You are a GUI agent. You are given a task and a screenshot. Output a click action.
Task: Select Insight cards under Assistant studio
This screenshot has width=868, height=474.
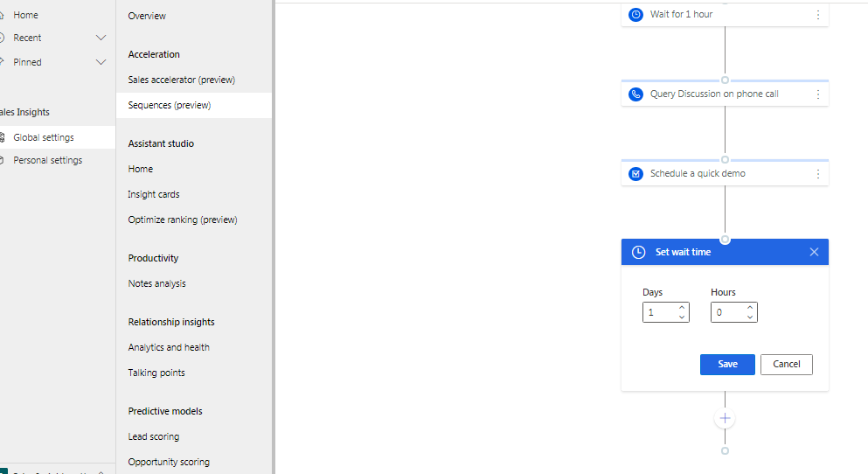[154, 194]
